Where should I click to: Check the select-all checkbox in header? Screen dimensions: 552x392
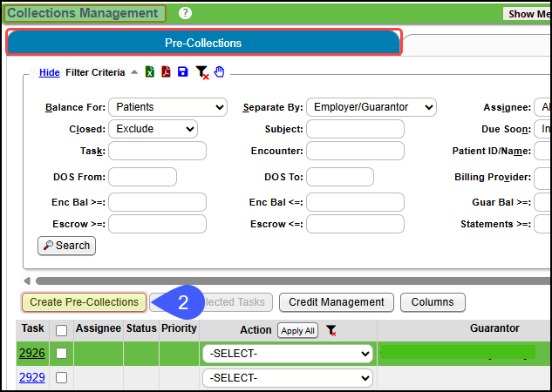coord(61,331)
